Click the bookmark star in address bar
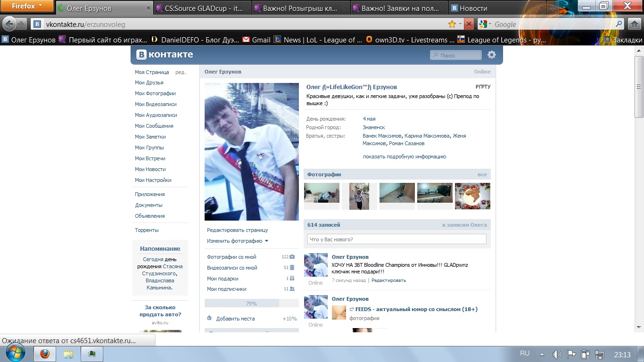Screen dimensions: 644x362 click(x=452, y=24)
